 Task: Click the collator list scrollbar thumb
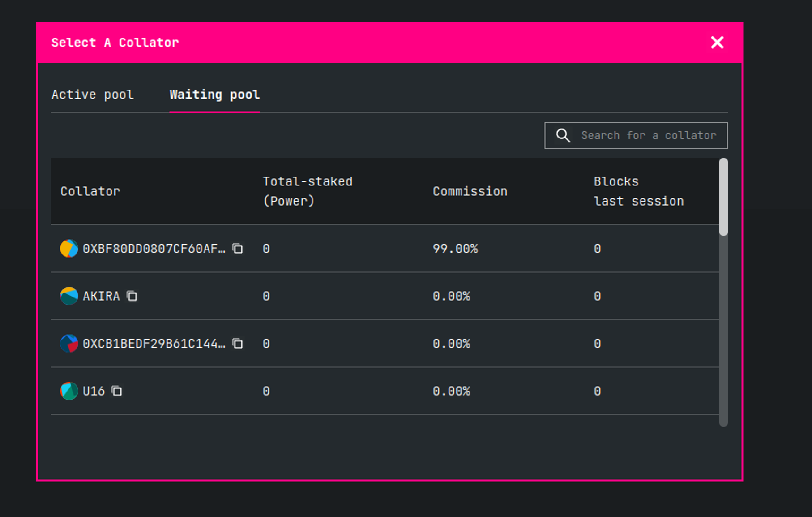click(x=723, y=197)
